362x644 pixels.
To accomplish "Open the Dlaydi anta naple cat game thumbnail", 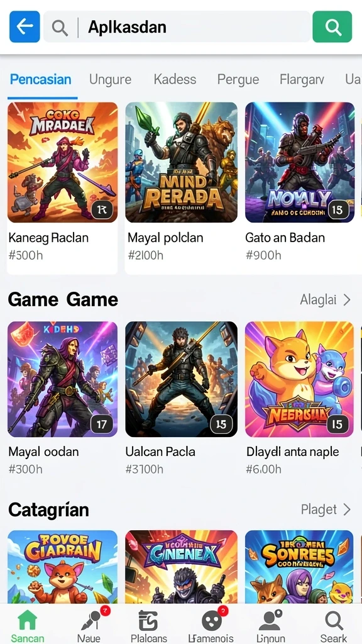I will point(299,379).
